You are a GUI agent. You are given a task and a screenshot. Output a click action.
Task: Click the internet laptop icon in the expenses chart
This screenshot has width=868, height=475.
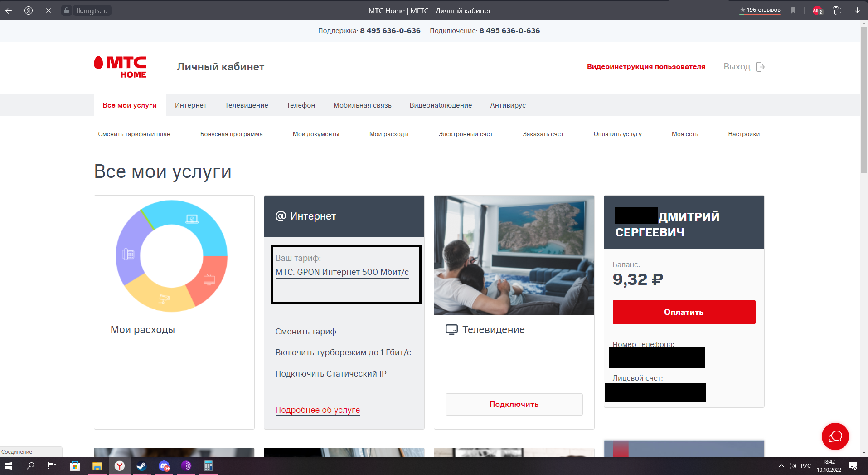192,219
